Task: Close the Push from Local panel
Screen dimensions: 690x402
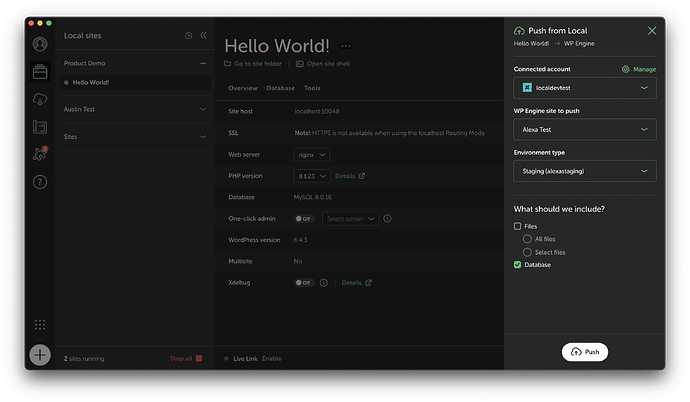Action: click(652, 31)
